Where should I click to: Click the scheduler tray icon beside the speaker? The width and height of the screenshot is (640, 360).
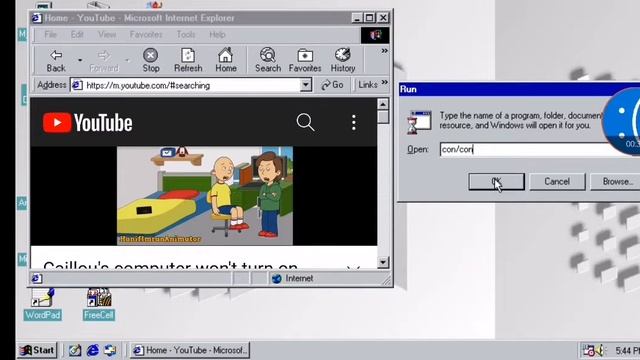tap(588, 350)
